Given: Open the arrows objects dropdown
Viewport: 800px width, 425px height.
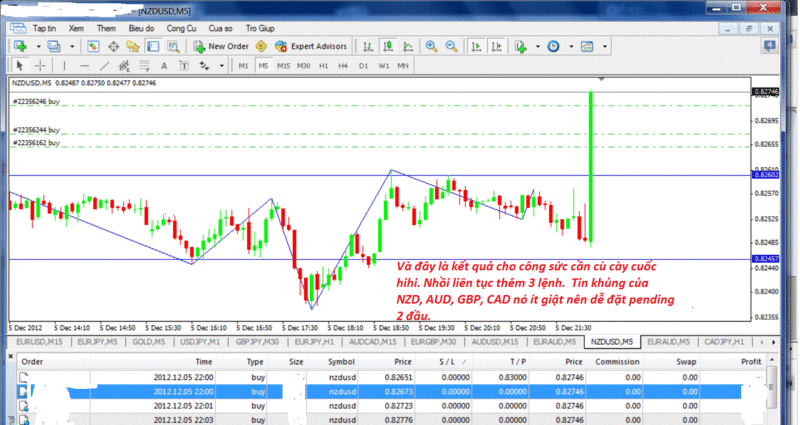Looking at the screenshot, I should tap(221, 65).
